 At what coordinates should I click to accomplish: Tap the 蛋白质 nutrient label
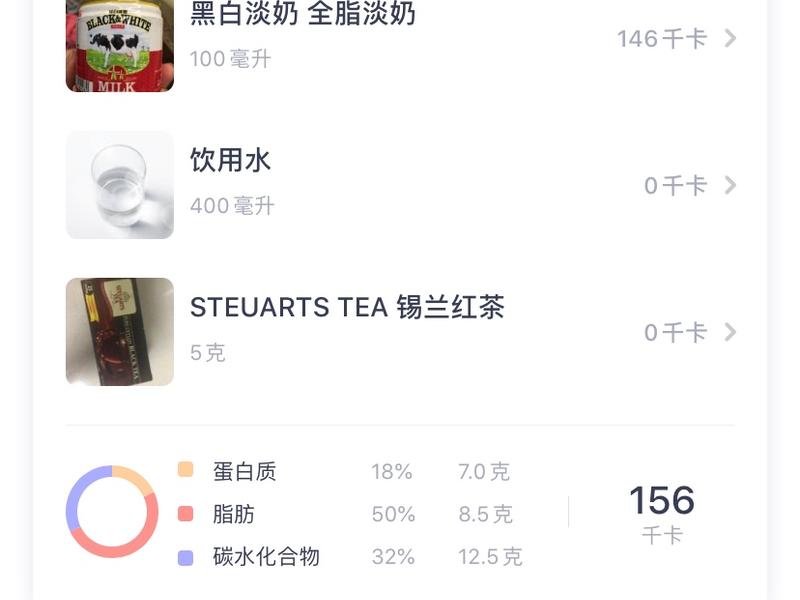[x=244, y=471]
